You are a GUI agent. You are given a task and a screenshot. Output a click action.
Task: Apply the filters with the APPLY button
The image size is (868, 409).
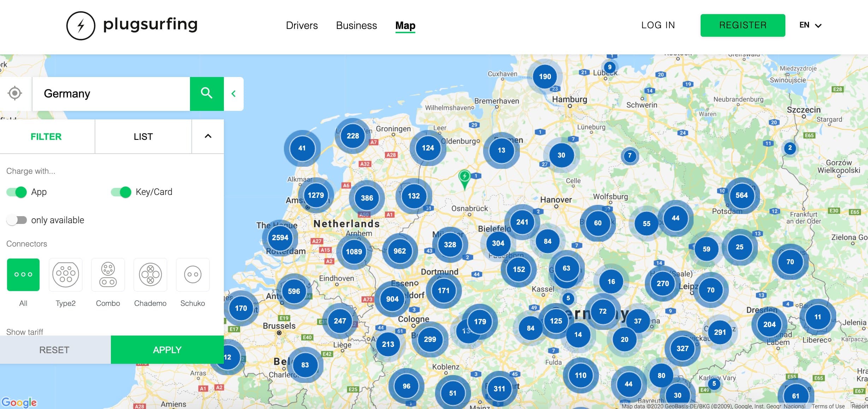click(167, 350)
